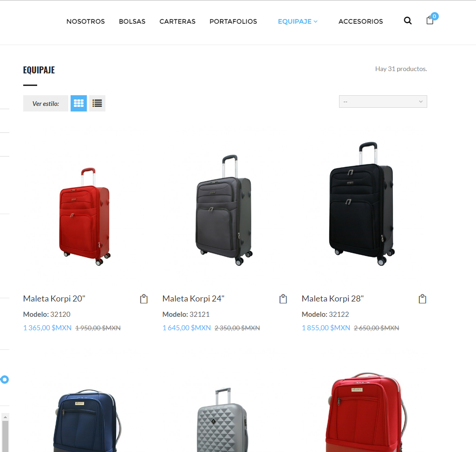Screen dimensions: 476x452
Task: Select the blue circular slider handle
Action: click(5, 380)
